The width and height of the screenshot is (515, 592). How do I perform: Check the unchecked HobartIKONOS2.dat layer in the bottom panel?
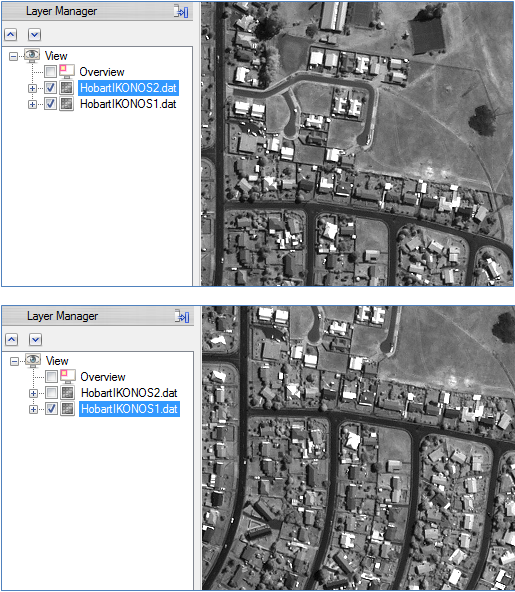tap(51, 393)
